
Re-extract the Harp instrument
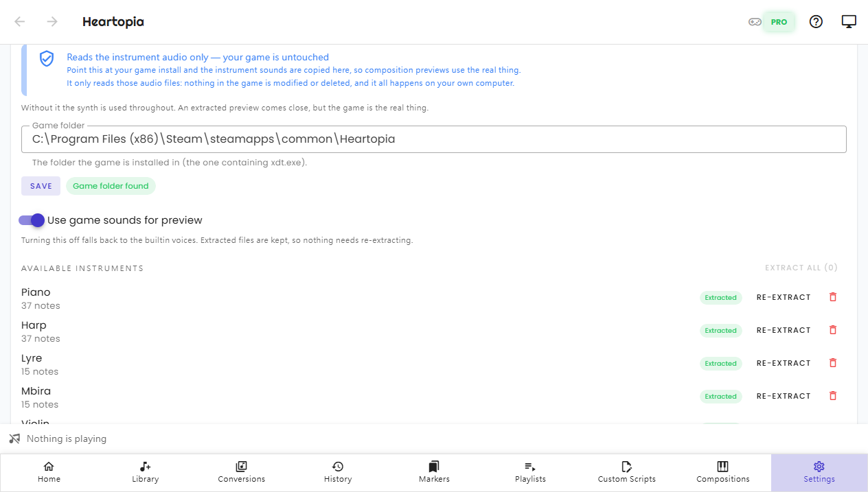coord(784,330)
